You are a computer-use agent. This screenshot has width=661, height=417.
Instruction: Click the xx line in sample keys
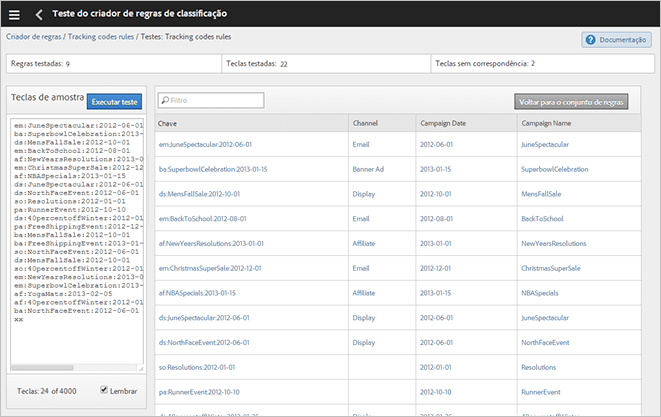coord(19,319)
